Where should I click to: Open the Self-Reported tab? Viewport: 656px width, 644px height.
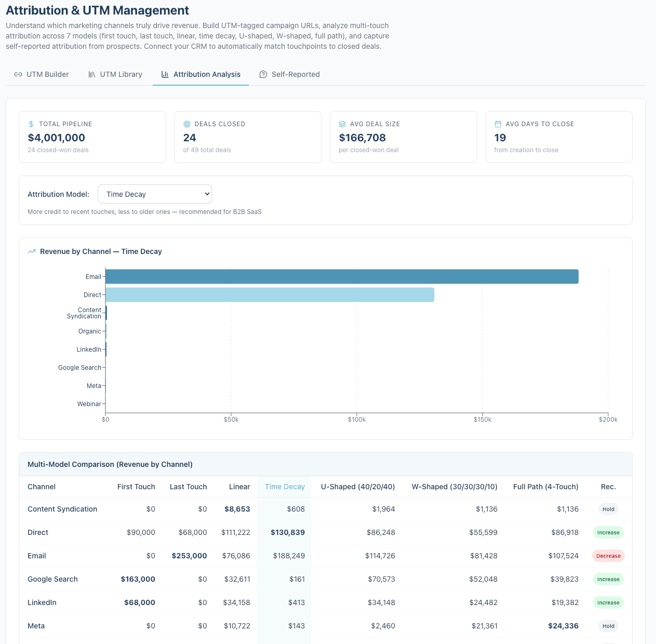point(295,74)
